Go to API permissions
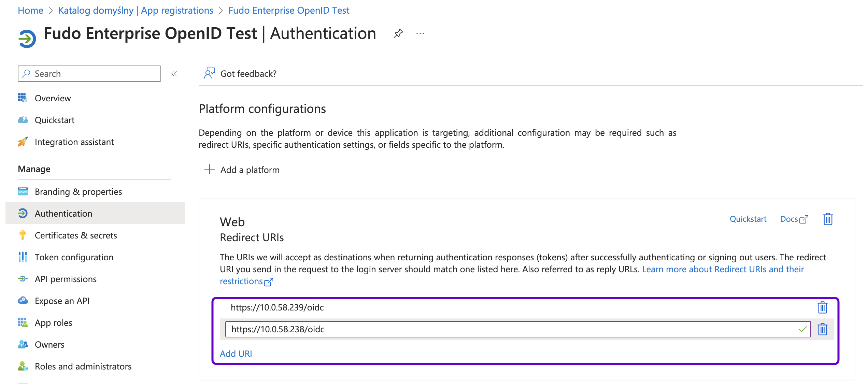868x392 pixels. coord(66,279)
